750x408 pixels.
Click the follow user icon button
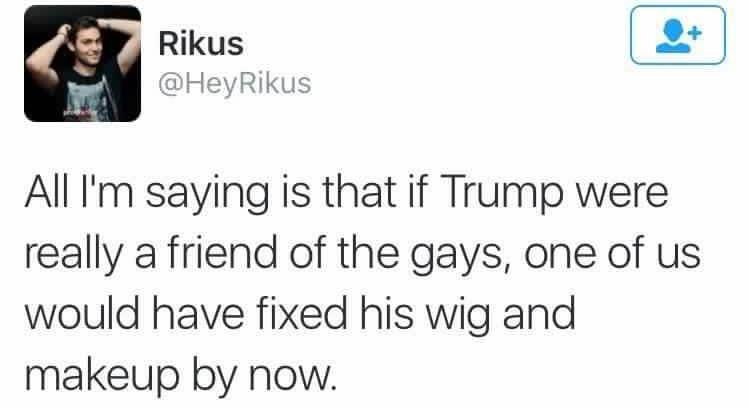[x=678, y=35]
